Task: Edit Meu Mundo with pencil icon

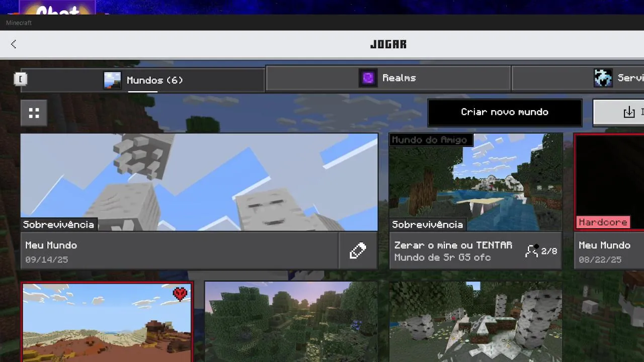Action: coord(358,250)
